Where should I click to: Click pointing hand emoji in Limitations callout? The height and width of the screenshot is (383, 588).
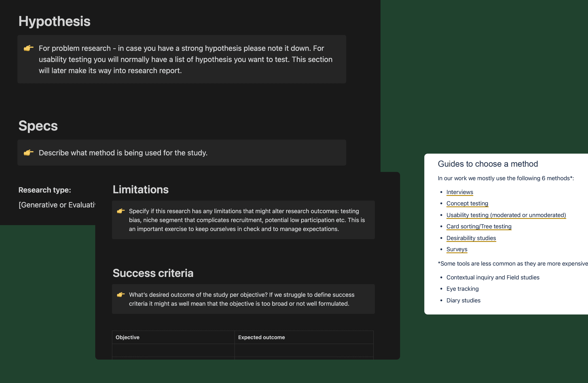[121, 211]
